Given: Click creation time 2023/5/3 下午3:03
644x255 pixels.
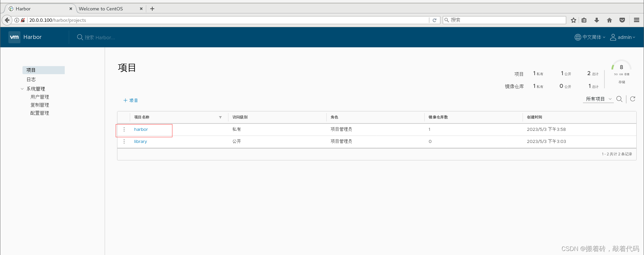Looking at the screenshot, I should 546,142.
